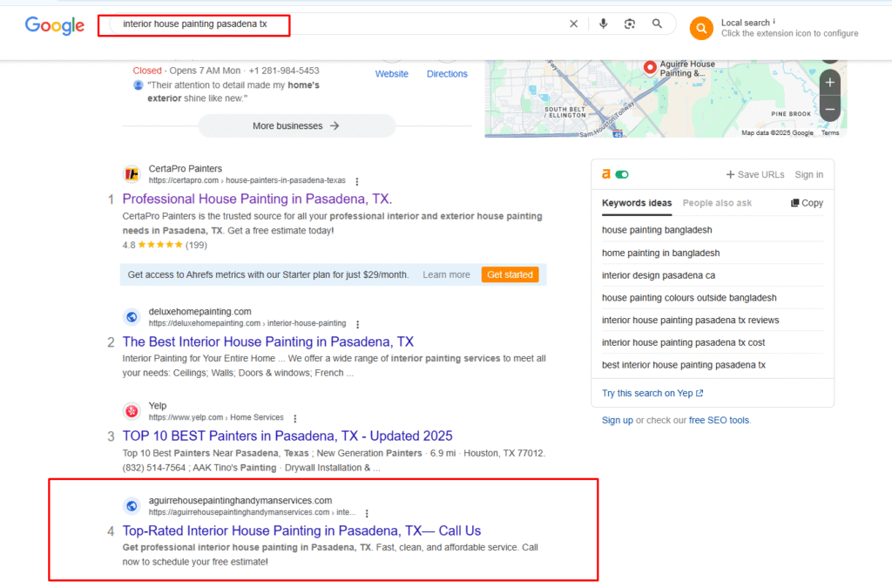Select keyword house painting bangladesh

(657, 230)
